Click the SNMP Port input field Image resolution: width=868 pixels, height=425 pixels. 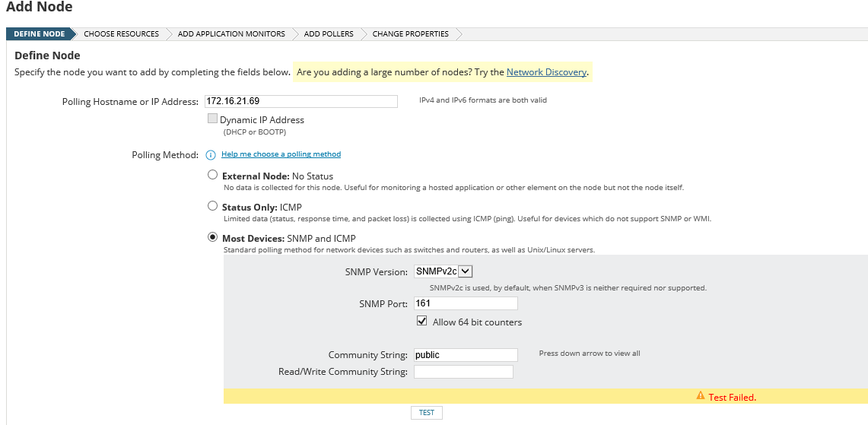466,303
